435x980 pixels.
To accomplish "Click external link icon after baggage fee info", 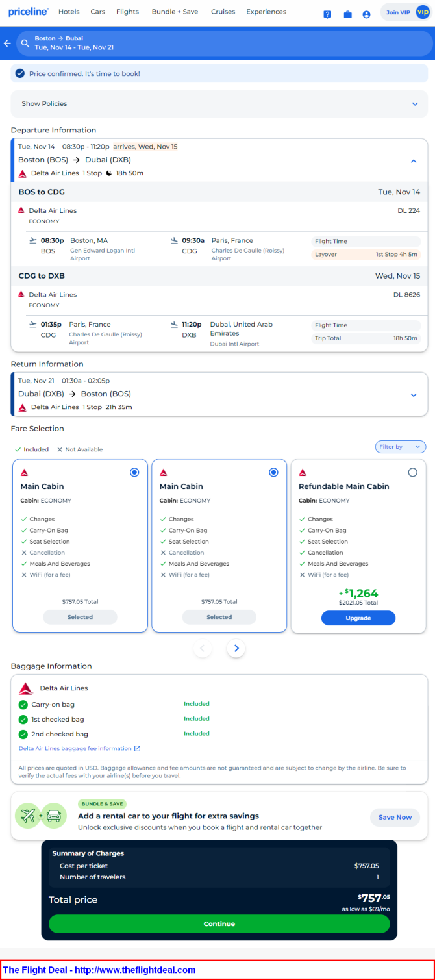I will (x=137, y=748).
